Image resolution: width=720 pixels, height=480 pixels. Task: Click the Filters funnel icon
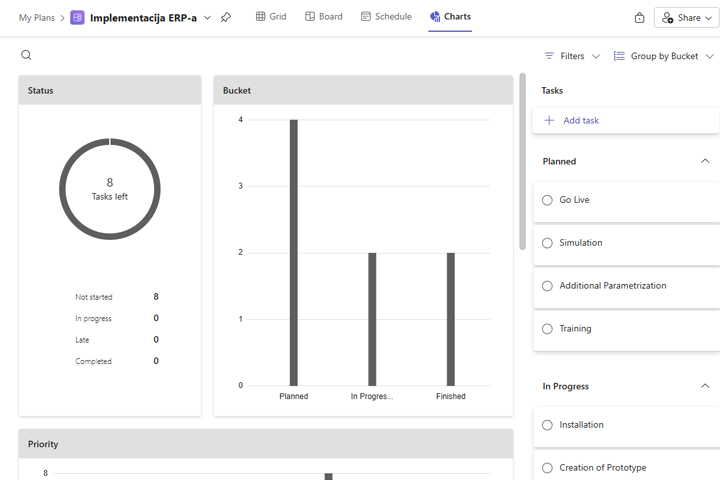pyautogui.click(x=549, y=56)
